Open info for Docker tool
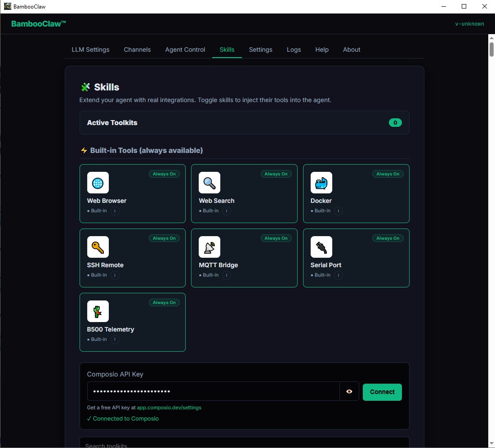The height and width of the screenshot is (448, 495). pos(339,211)
